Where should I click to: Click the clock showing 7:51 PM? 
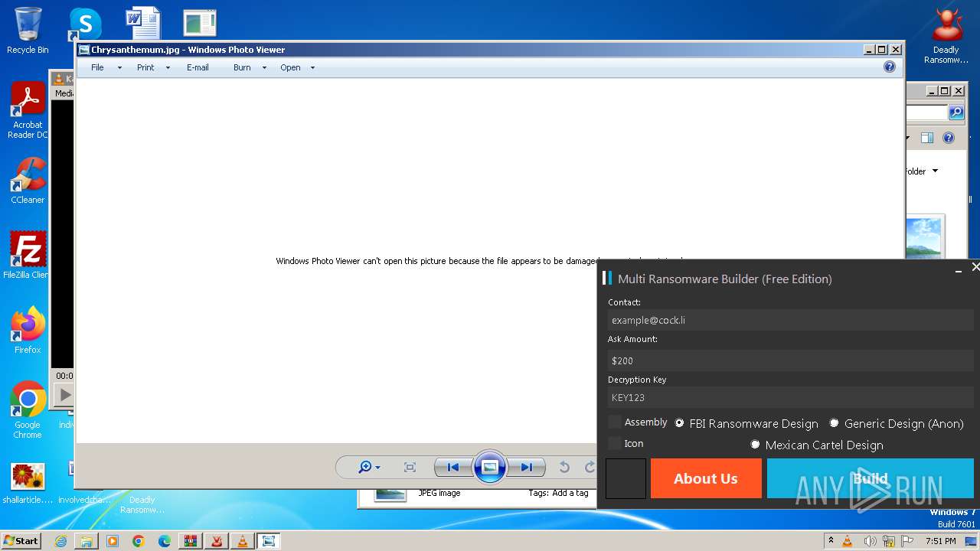[x=941, y=541]
